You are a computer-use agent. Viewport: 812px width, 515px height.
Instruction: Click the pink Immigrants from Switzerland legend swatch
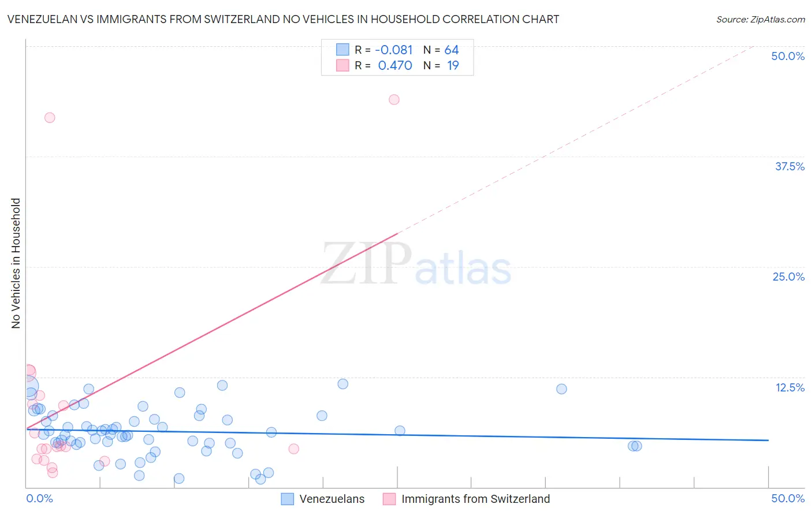coord(389,499)
